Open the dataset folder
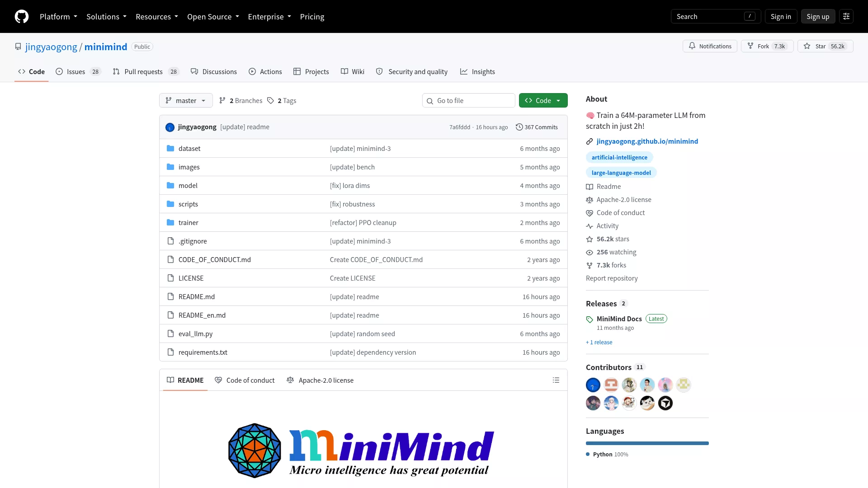Viewport: 868px width, 488px height. 189,149
